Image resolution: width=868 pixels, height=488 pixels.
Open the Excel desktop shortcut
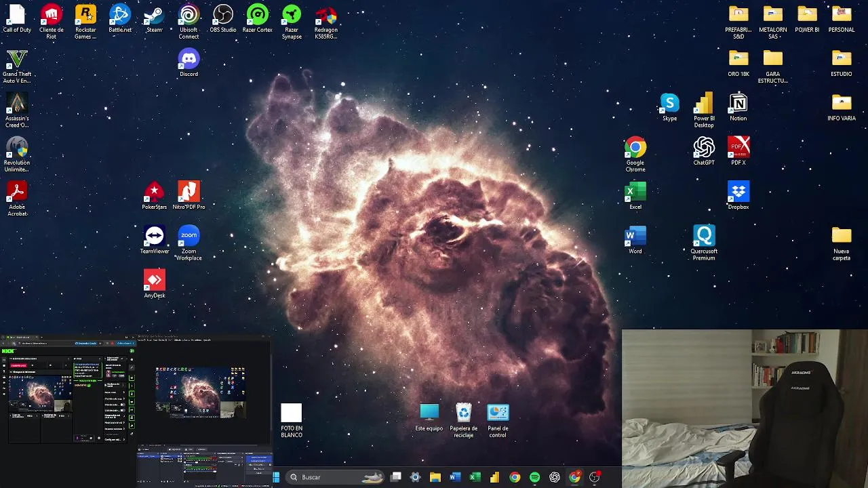(635, 196)
